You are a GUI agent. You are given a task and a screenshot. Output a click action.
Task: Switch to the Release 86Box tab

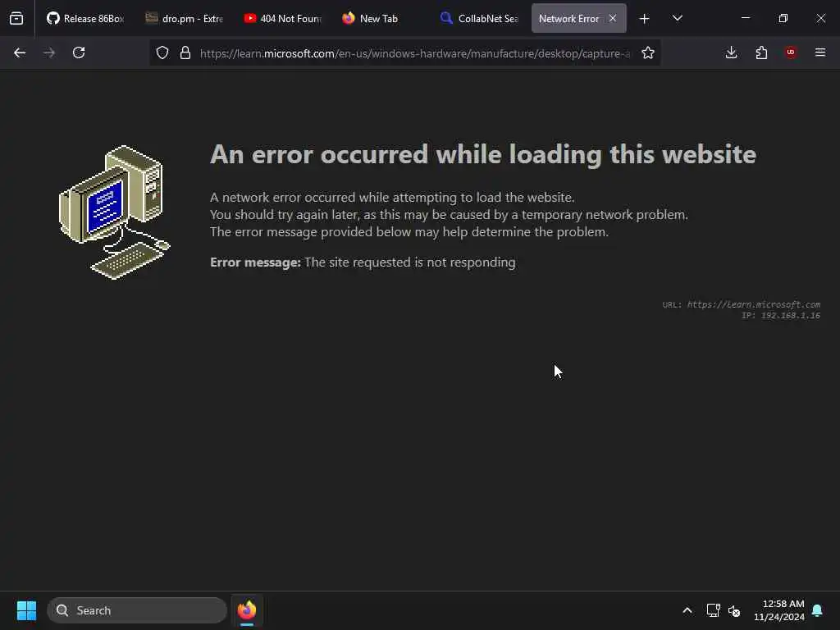(84, 18)
